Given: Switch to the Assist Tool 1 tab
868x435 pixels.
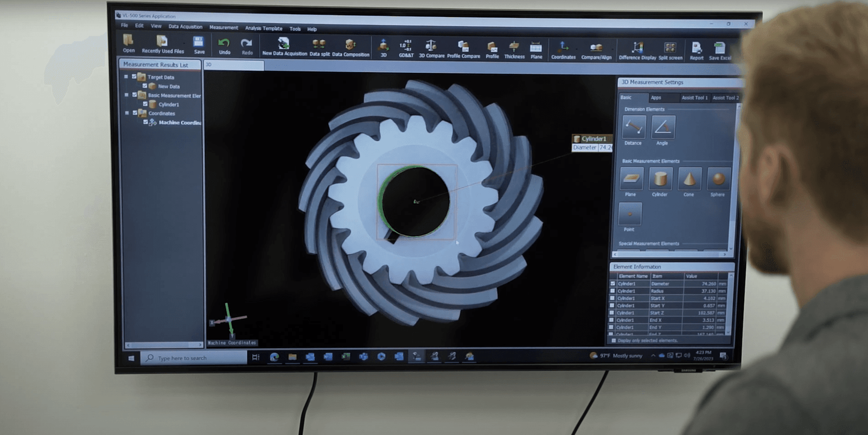Looking at the screenshot, I should tap(694, 98).
